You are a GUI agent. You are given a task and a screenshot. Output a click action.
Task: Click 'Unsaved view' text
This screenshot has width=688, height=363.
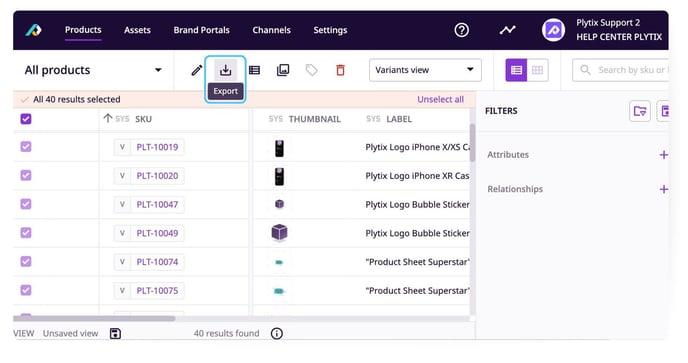pos(70,334)
